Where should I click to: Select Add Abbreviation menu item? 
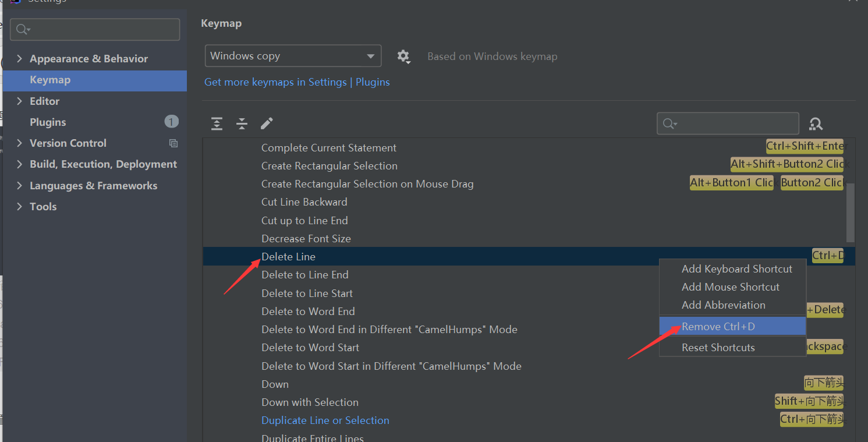(x=732, y=305)
